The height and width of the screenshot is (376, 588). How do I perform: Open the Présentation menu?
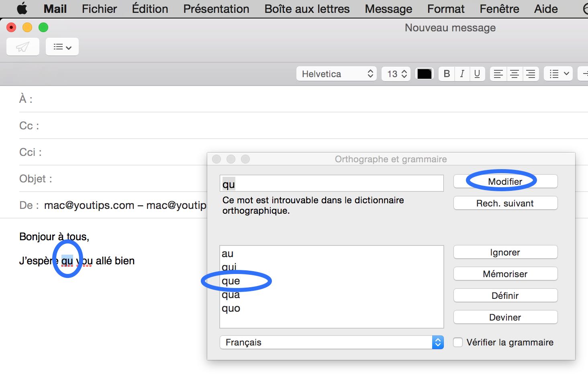[x=216, y=9]
